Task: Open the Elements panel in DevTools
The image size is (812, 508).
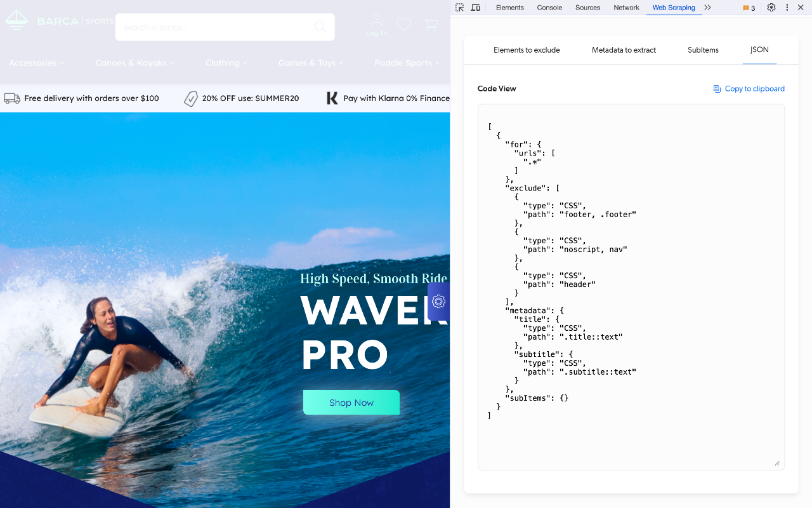Action: (509, 7)
